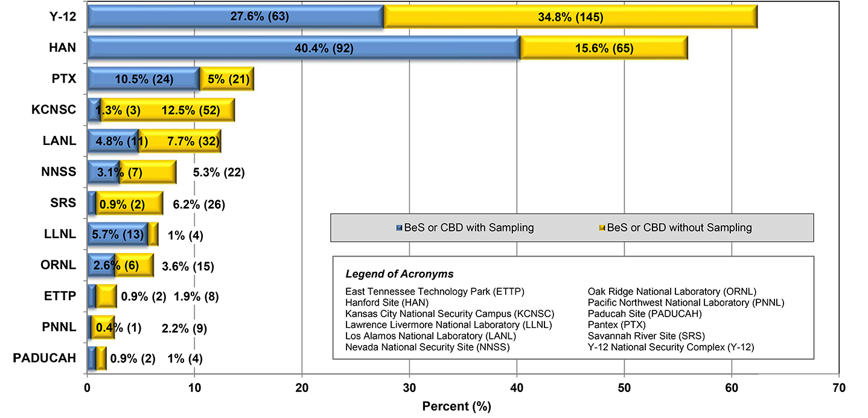Viewport: 868px width, 418px height.
Task: Select the LLNL axis category label
Action: click(60, 234)
